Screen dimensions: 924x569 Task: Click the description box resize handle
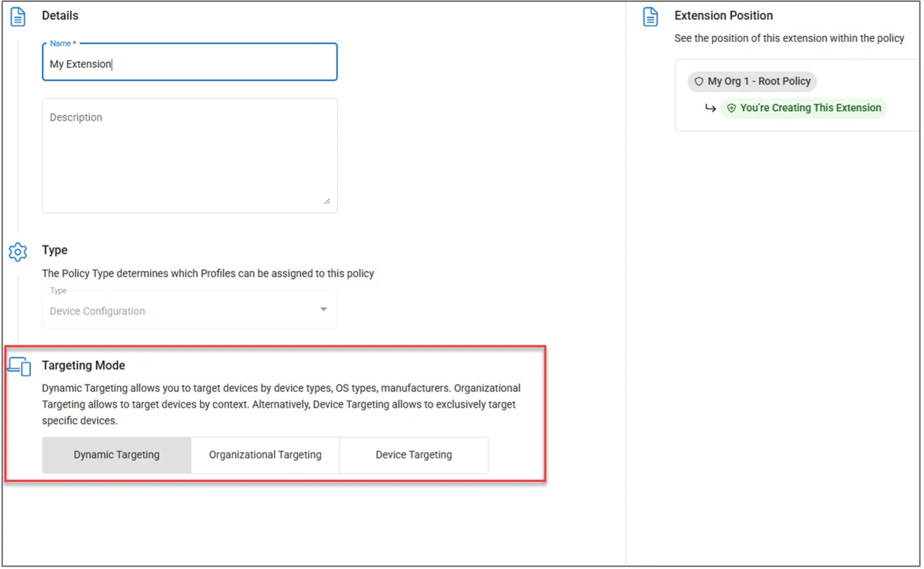coord(327,201)
